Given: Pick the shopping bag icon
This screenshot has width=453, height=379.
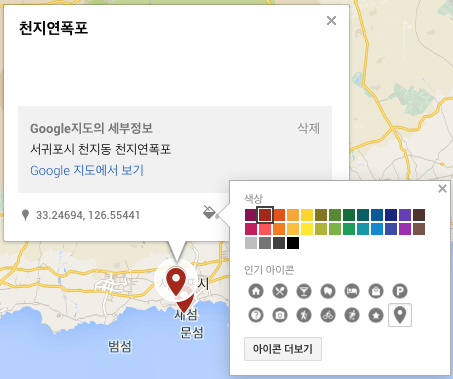Looking at the screenshot, I should 376,291.
